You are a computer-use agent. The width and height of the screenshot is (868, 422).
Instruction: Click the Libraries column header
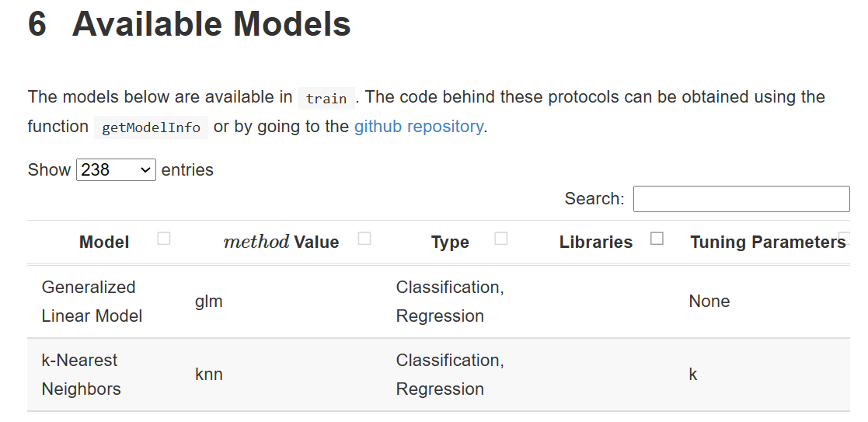tap(596, 242)
